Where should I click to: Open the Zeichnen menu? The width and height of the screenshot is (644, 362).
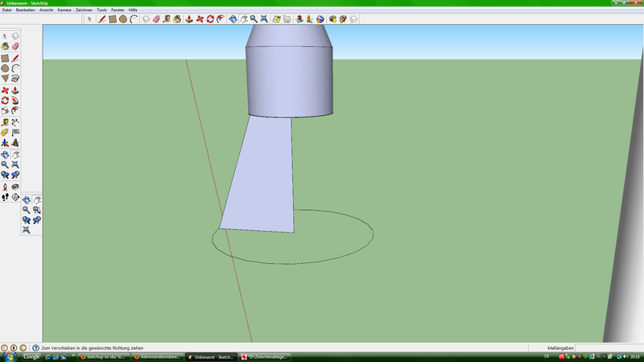84,10
